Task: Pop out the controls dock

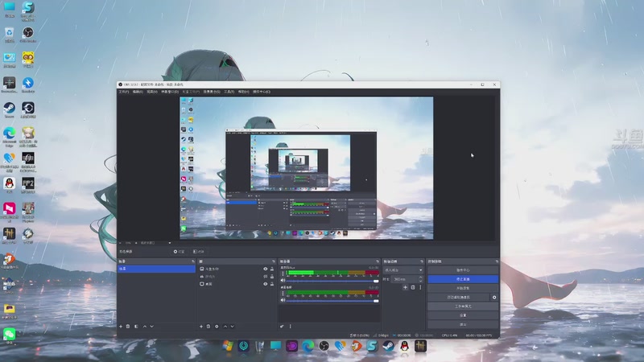Action: [x=497, y=261]
